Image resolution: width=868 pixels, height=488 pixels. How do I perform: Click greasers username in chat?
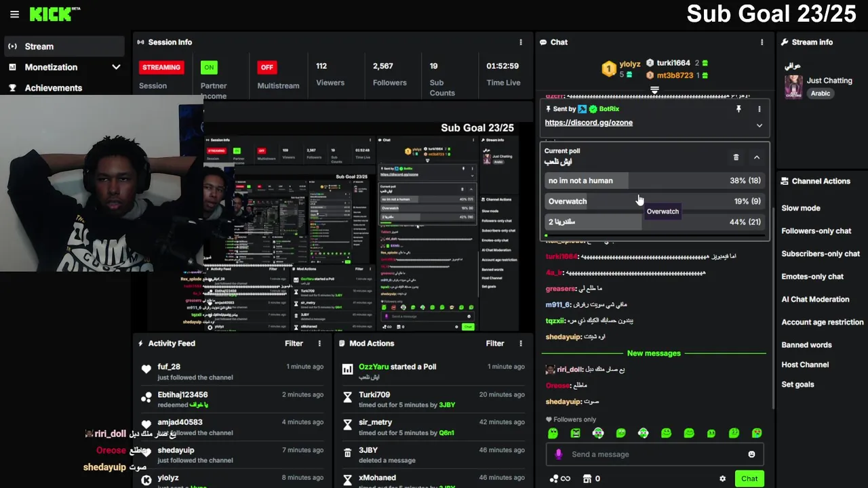560,289
